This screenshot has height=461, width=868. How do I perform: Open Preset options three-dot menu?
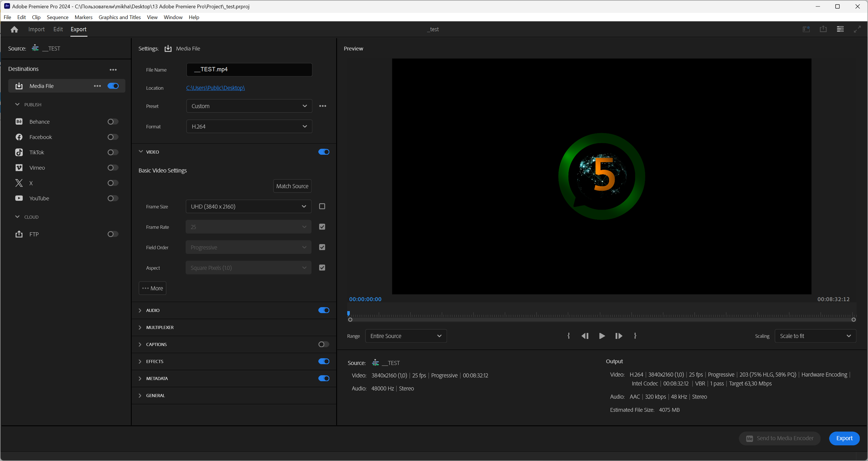coord(323,106)
